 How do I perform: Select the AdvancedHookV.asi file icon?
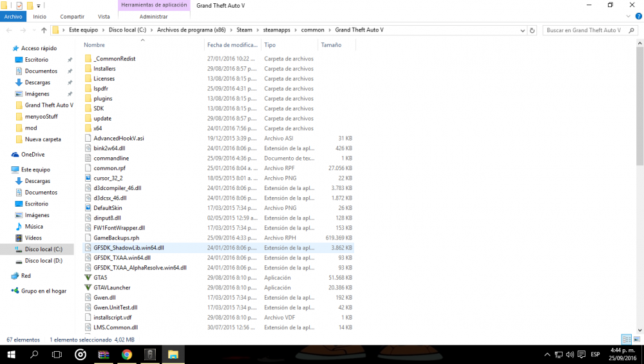pos(88,139)
